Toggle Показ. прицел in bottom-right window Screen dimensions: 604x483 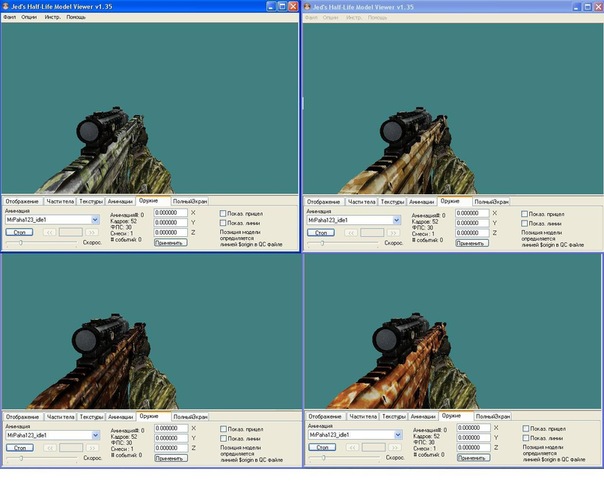pos(526,428)
